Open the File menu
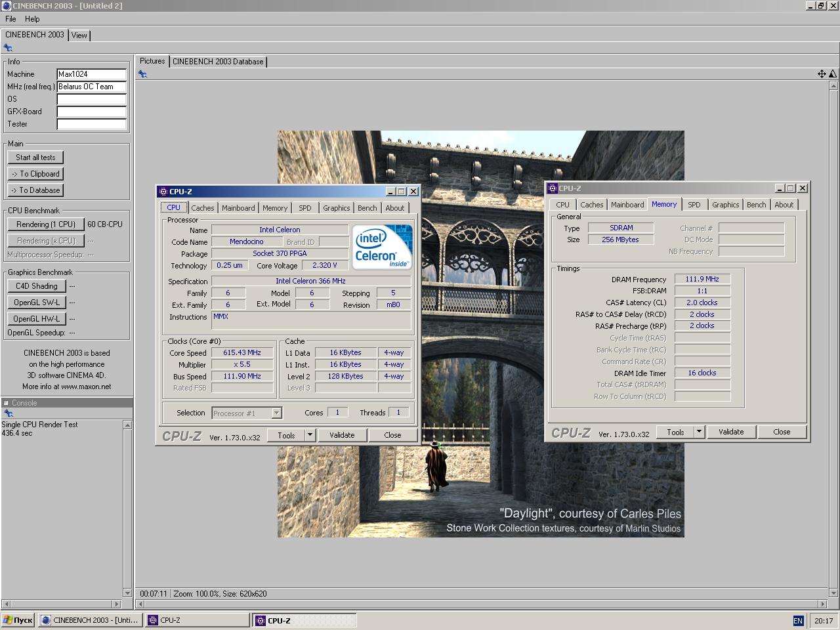 (x=10, y=19)
